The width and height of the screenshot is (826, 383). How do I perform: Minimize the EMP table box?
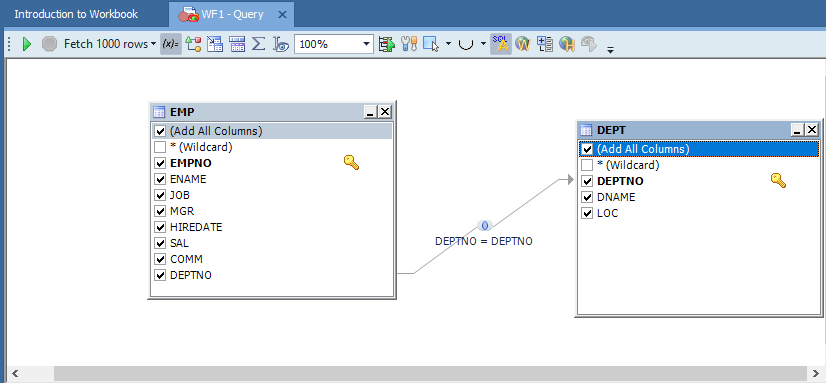click(x=370, y=112)
